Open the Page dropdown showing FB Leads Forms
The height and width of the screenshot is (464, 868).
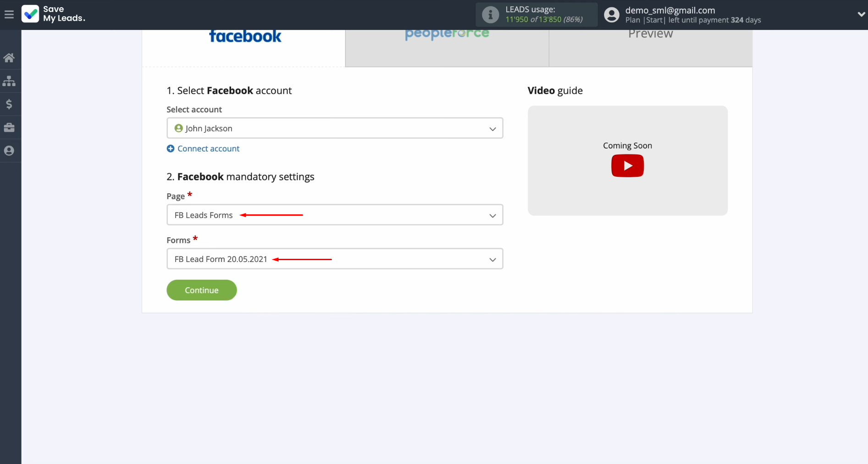coord(335,215)
